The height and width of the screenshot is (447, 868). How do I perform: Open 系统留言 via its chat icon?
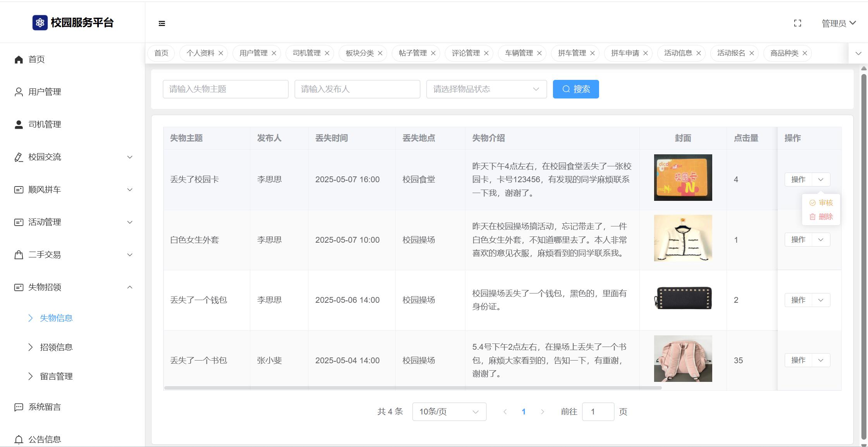coord(19,407)
